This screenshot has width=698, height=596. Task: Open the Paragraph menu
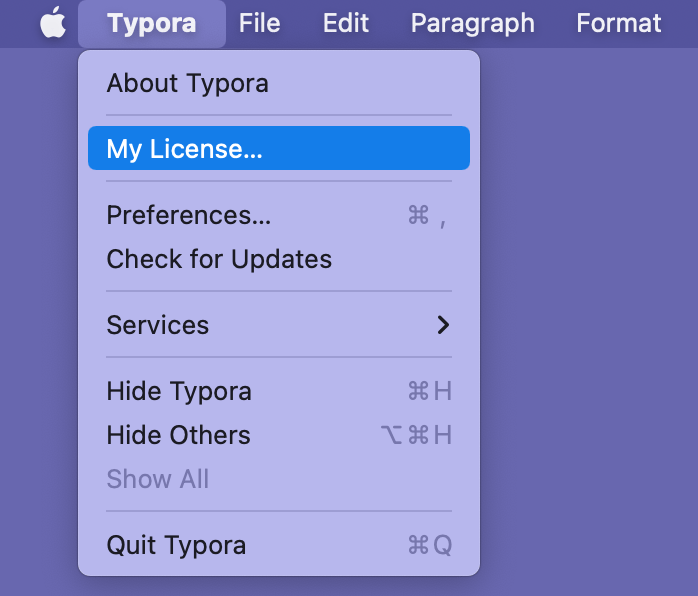[x=472, y=23]
